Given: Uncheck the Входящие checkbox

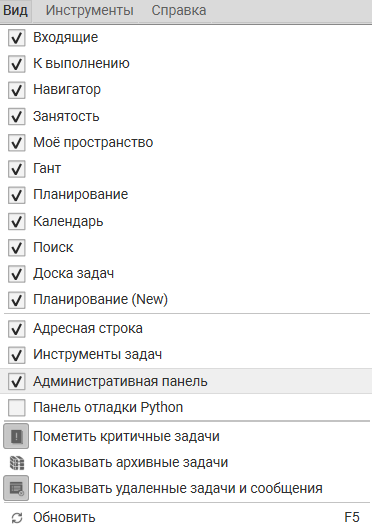Looking at the screenshot, I should coord(16,37).
